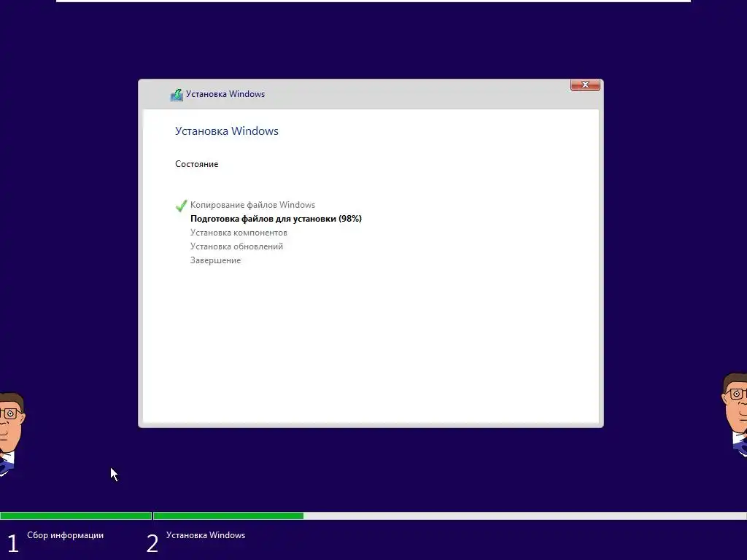Click 'Установка обновлений' step
747x560 pixels.
point(236,246)
